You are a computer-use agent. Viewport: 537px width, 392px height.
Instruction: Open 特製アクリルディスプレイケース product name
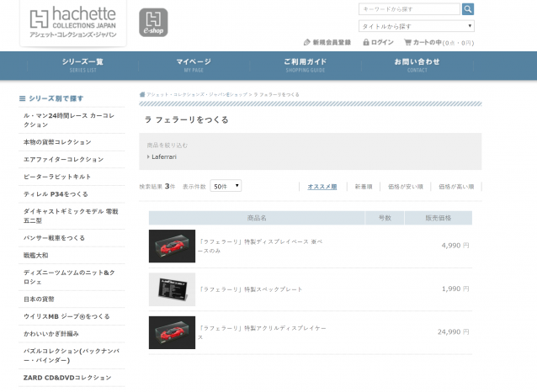coord(262,332)
